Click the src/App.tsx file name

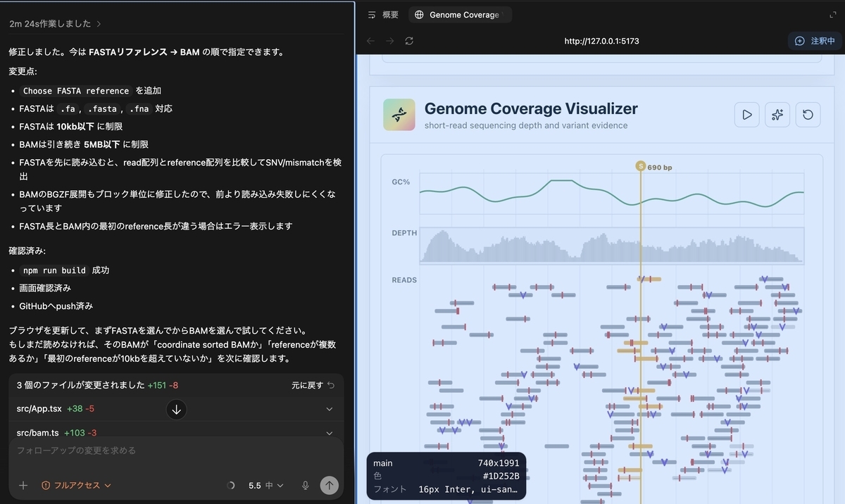pyautogui.click(x=39, y=409)
